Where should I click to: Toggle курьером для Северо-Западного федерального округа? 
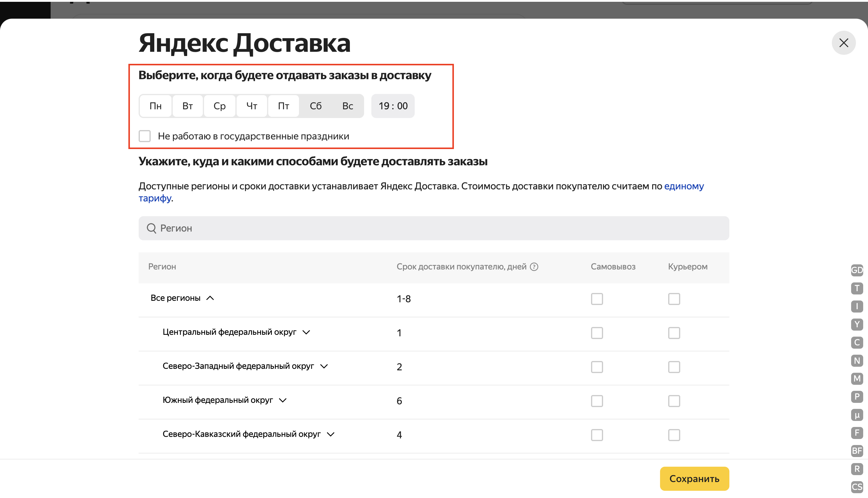[x=674, y=366]
